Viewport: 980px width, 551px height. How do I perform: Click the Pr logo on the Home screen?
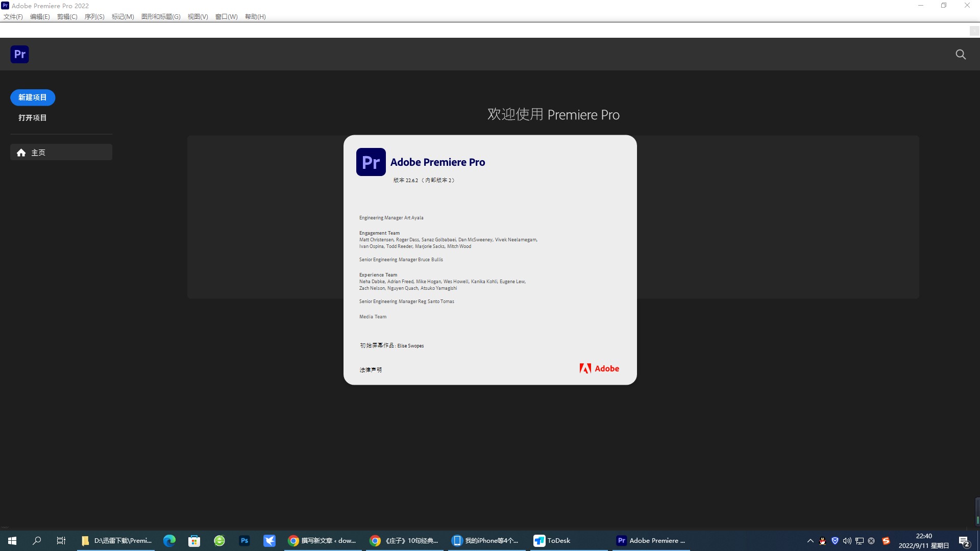point(19,54)
